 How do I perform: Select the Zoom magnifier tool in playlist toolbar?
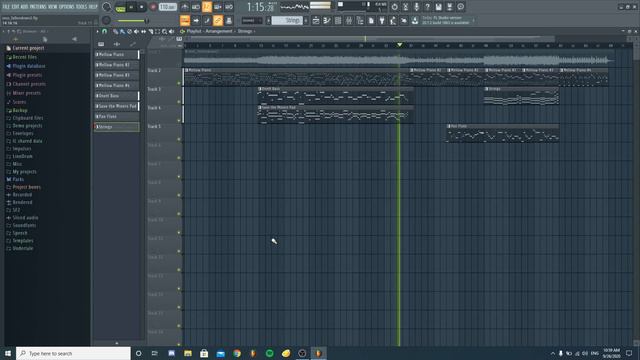164,31
